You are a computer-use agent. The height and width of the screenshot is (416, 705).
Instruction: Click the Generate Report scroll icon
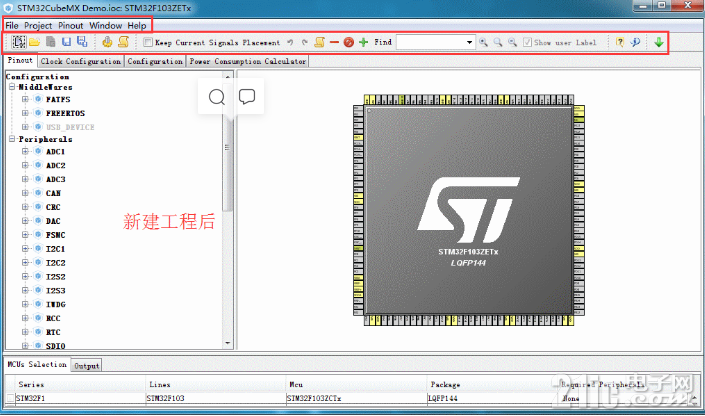(x=123, y=42)
